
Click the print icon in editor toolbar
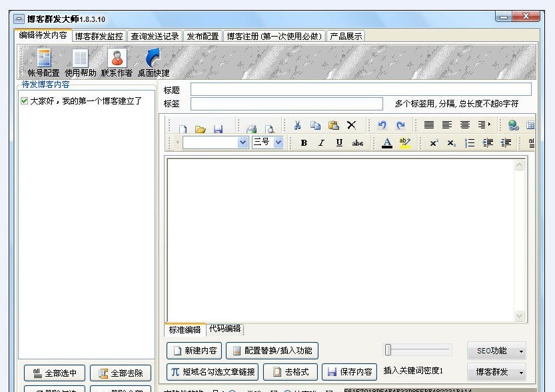click(x=251, y=128)
